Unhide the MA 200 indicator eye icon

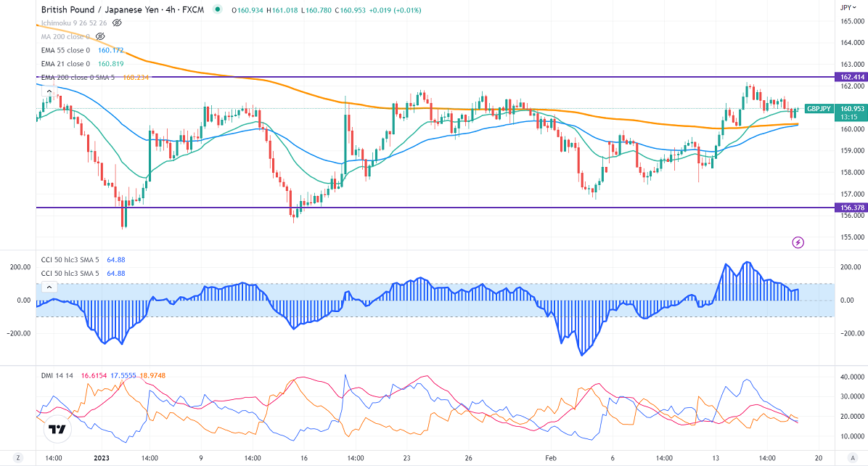(101, 36)
